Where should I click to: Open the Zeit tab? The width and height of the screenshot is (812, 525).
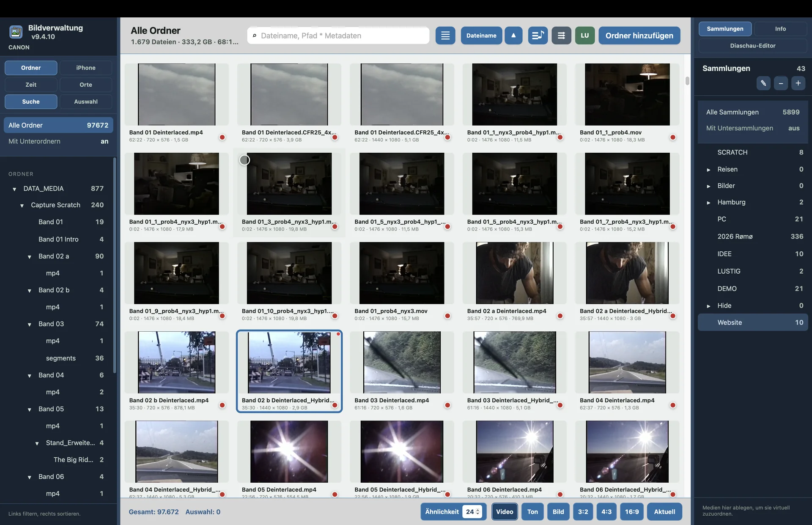click(x=31, y=85)
